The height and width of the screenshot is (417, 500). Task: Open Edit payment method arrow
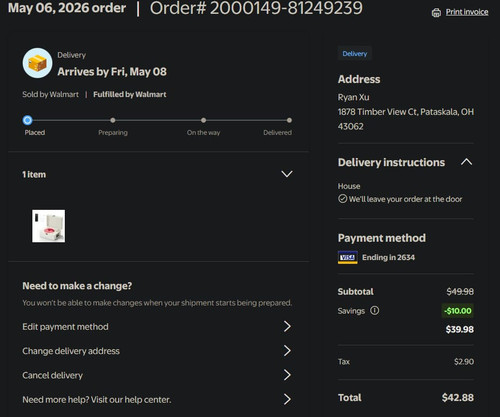(287, 326)
